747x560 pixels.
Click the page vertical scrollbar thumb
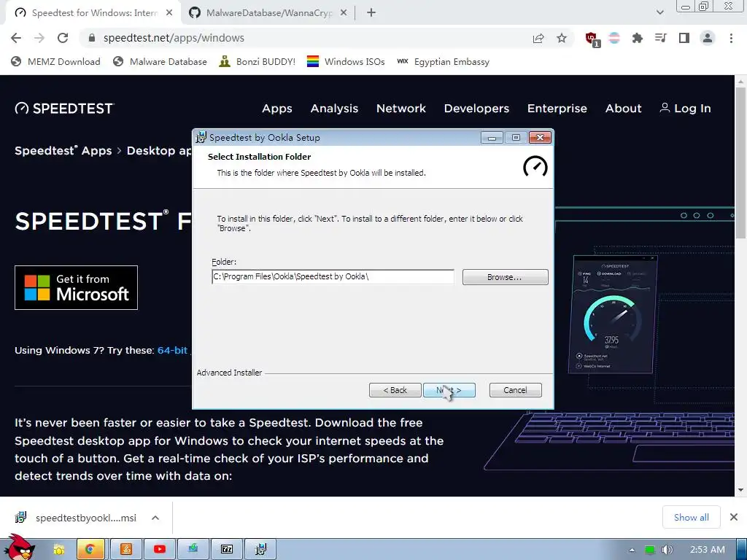pos(740,162)
